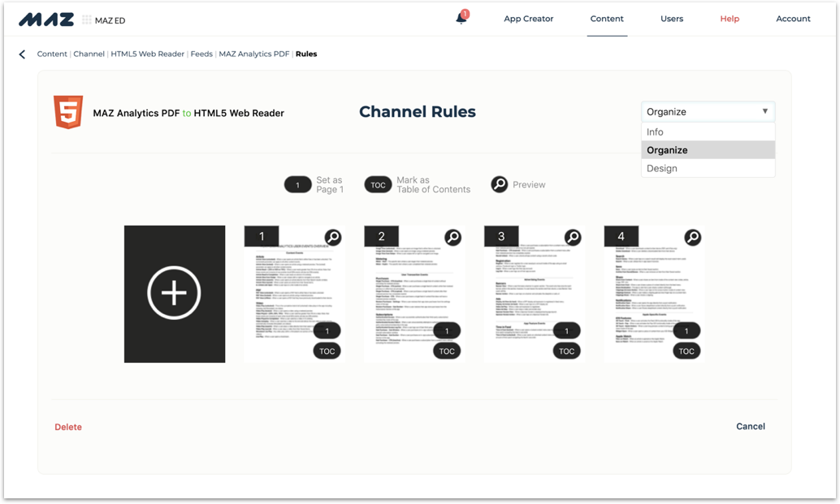
Task: Select Organize in the dropdown list
Action: (x=708, y=150)
